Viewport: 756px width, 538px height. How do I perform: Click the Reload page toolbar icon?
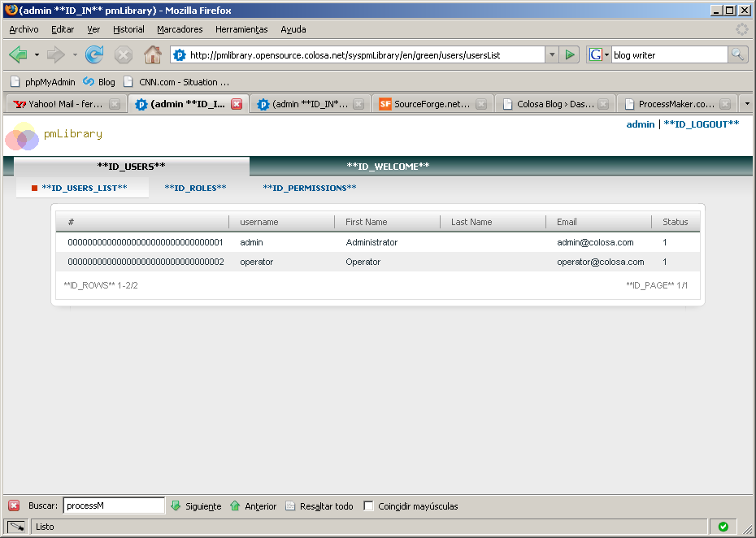(94, 55)
